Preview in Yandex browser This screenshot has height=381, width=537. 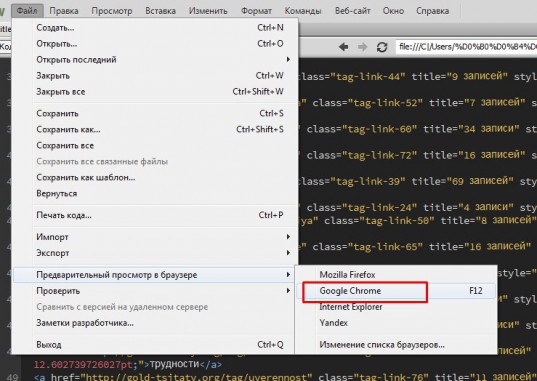396,323
